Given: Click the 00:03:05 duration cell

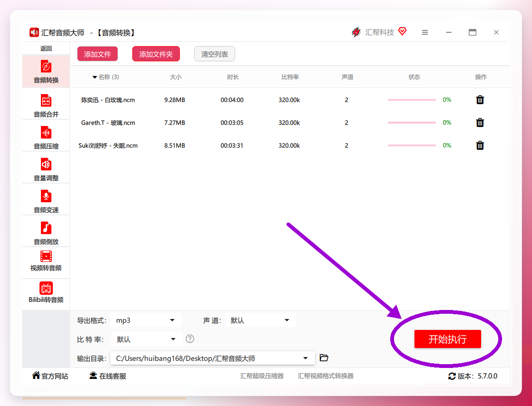Looking at the screenshot, I should click(x=232, y=123).
